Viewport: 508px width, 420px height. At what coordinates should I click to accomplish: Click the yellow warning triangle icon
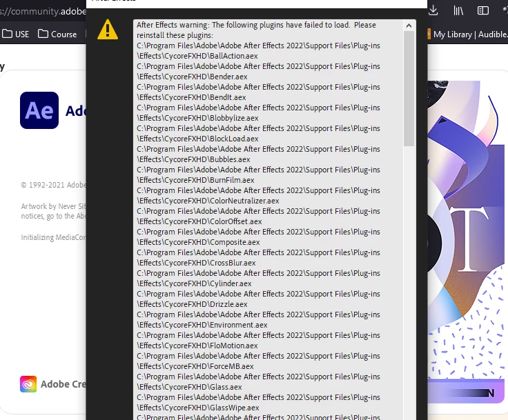pos(108,30)
